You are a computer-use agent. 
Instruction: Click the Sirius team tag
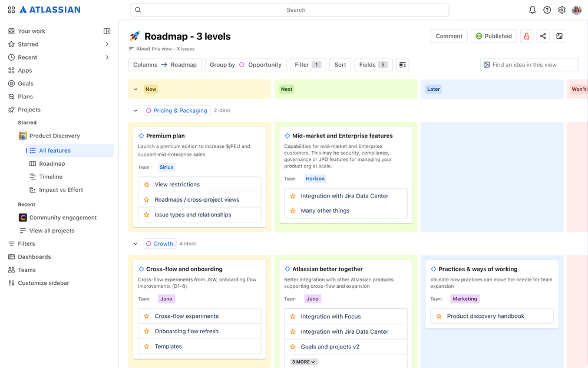166,167
